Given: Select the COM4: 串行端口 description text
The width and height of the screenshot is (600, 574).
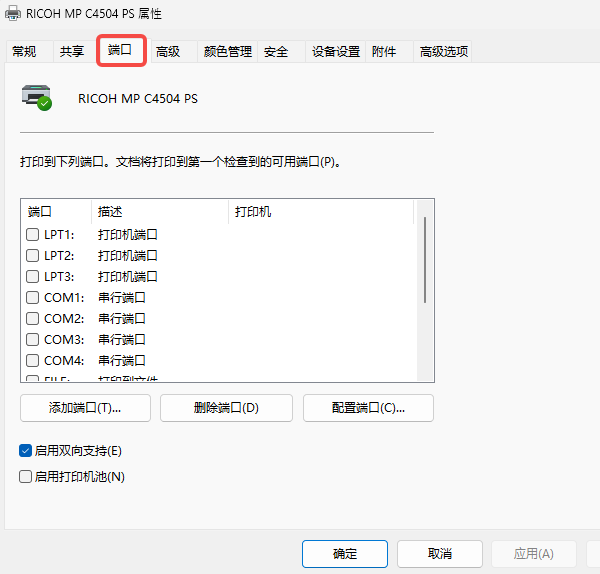Looking at the screenshot, I should [x=122, y=360].
